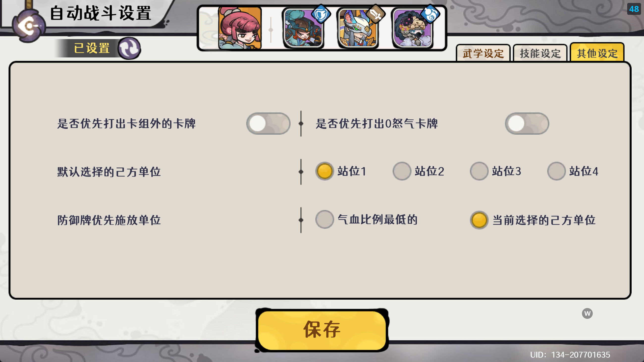Switch to the 技能设定 tab
The height and width of the screenshot is (362, 644).
click(540, 53)
